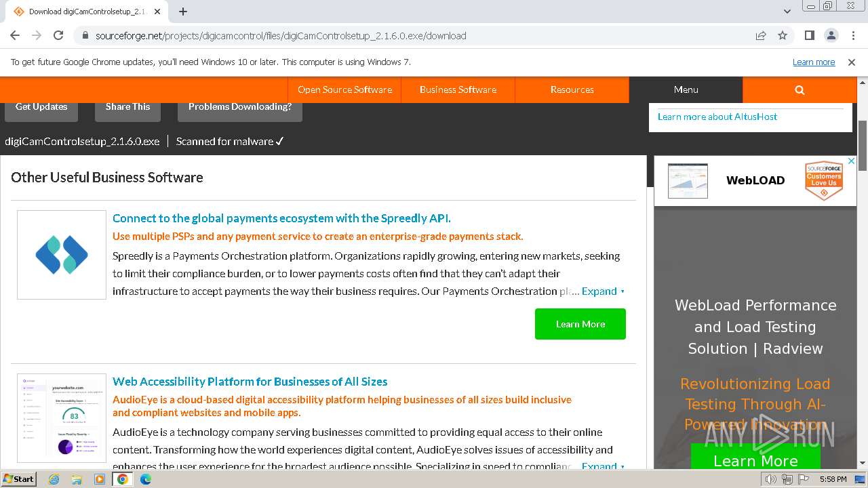Screen dimensions: 868x488
Task: Click the Spreedly logo thumbnail
Action: tap(62, 255)
